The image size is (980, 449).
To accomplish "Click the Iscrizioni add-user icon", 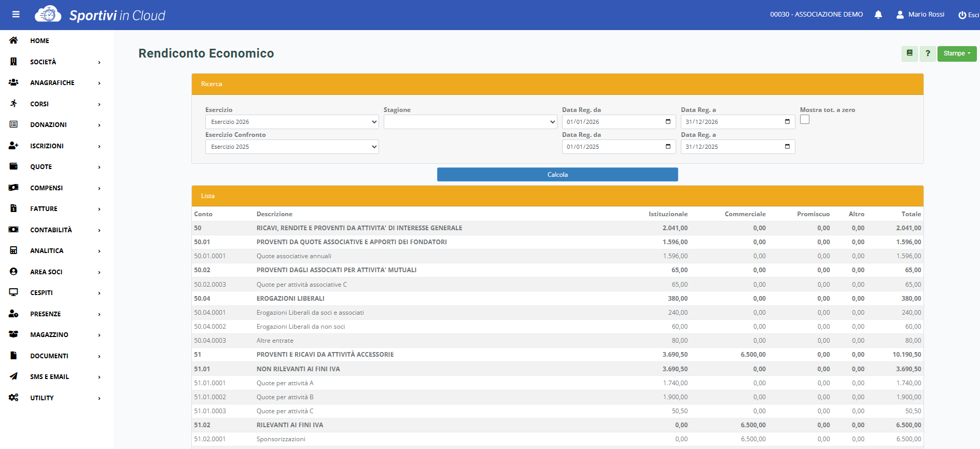I will [13, 146].
